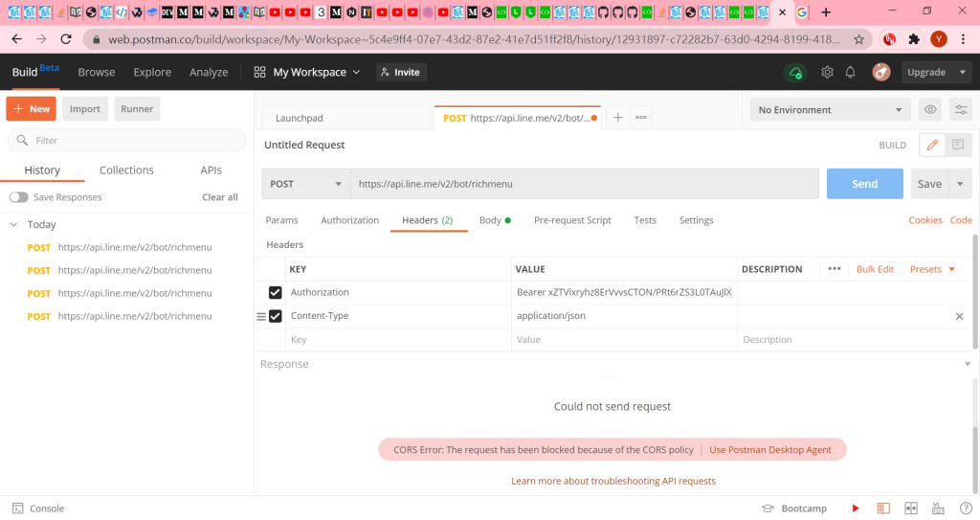Open new request tab with plus icon

coord(617,117)
